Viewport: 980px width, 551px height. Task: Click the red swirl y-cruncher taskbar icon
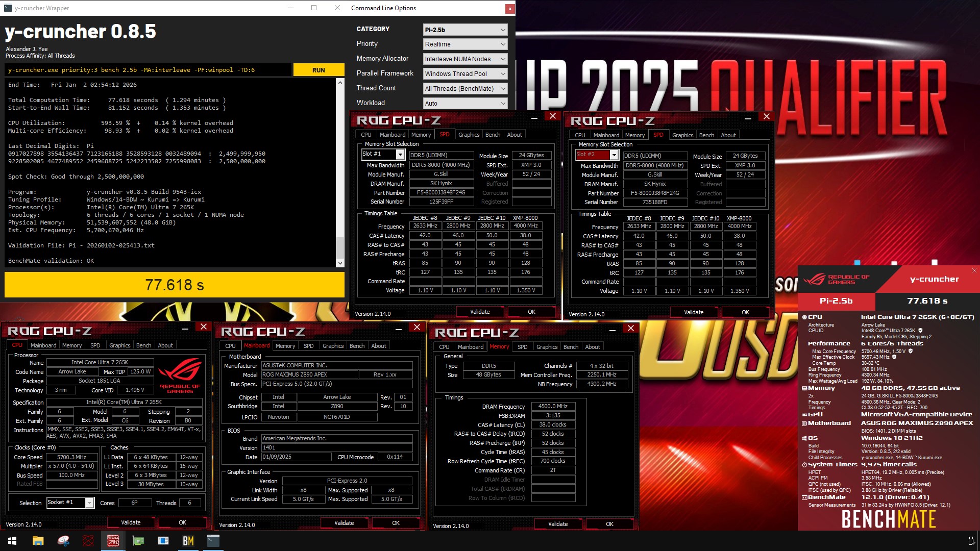(x=88, y=541)
